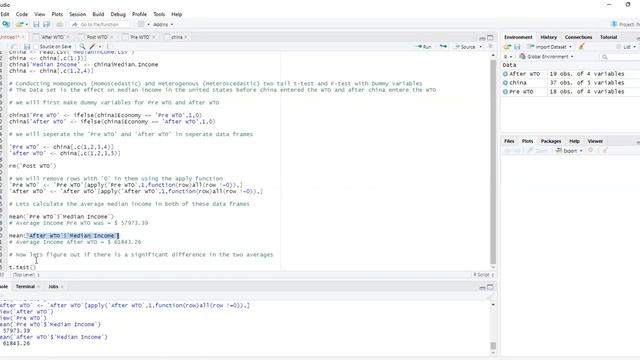Open the workspace panes dropdown arrow
This screenshot has height=360, width=640.
pyautogui.click(x=148, y=24)
